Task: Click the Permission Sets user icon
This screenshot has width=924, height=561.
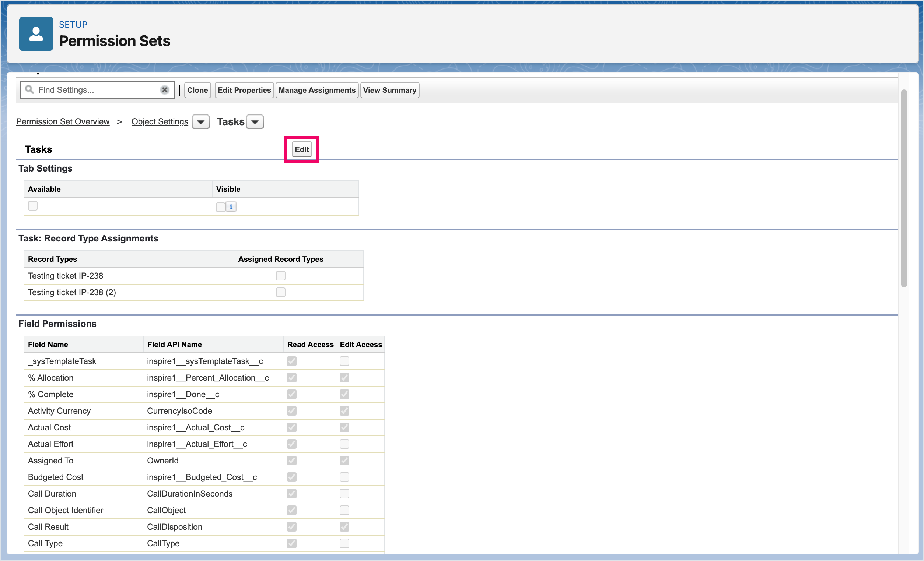Action: (36, 34)
